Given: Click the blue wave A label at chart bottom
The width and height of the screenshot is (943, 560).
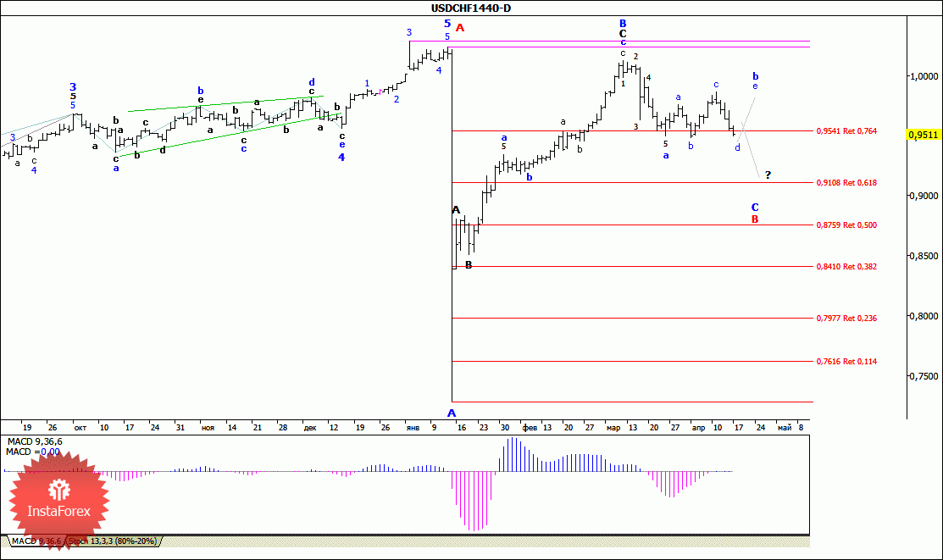Looking at the screenshot, I should (x=452, y=413).
